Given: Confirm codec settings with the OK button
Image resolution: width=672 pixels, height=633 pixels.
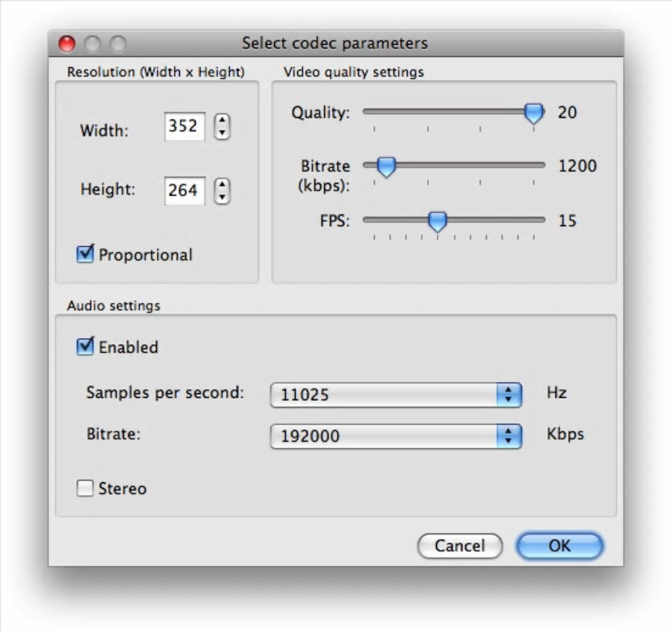Looking at the screenshot, I should coord(559,545).
